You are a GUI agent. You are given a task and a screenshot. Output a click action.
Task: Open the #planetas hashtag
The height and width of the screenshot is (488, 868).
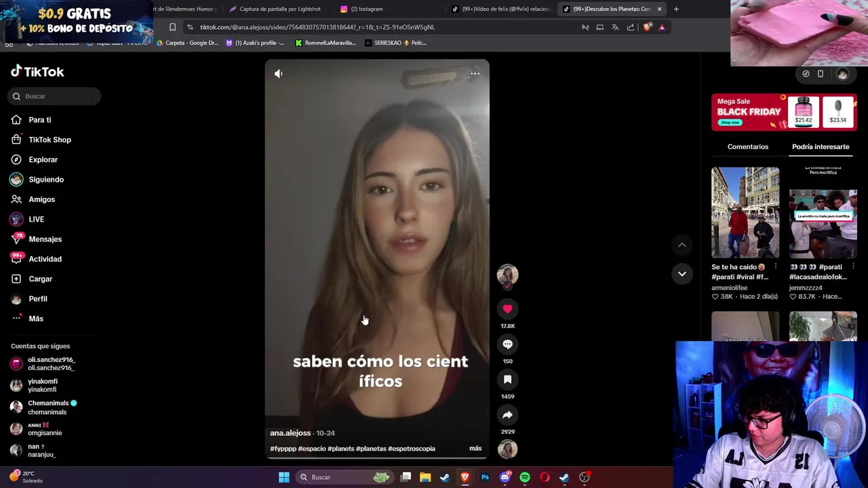coord(371,448)
